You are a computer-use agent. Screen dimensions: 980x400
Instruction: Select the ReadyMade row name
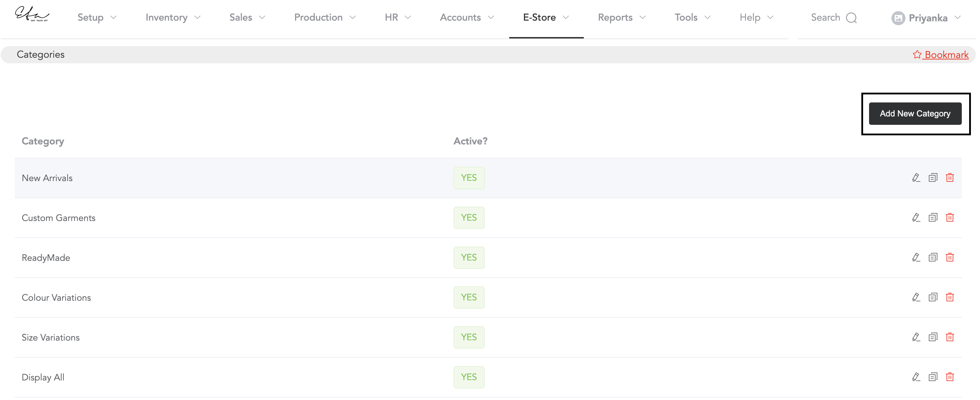click(45, 258)
